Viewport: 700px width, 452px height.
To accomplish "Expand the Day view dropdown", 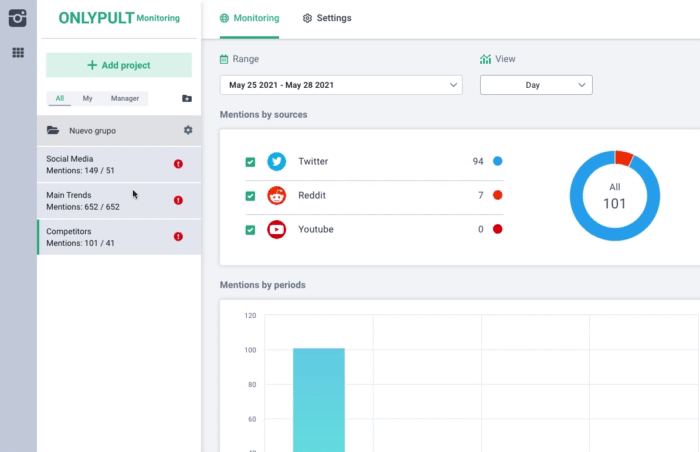I will [x=536, y=85].
